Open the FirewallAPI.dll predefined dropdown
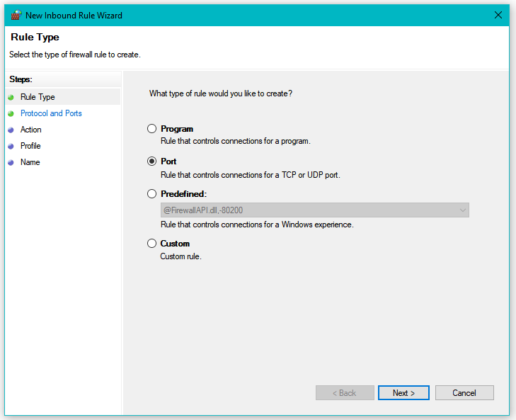 pos(314,210)
